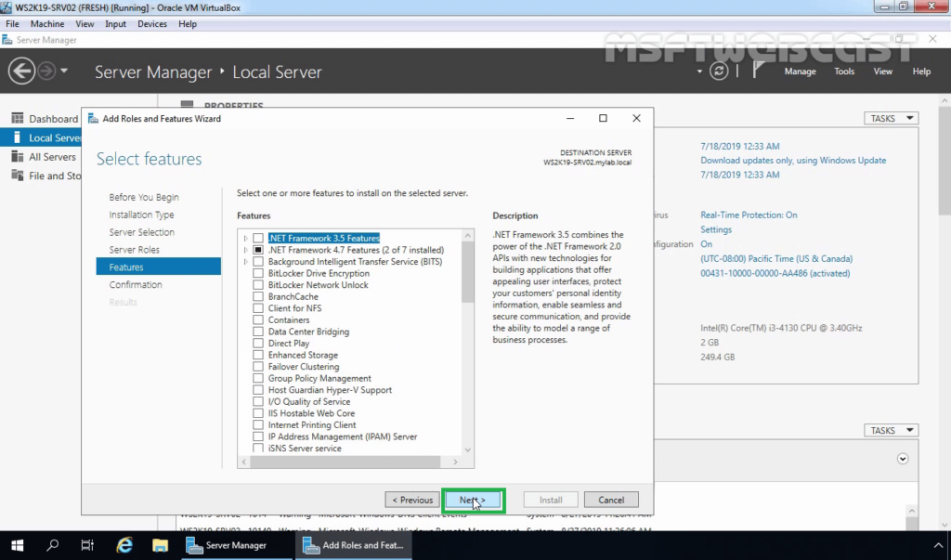Select File and Storage Services sidebar icon
This screenshot has width=951, height=560.
click(18, 176)
